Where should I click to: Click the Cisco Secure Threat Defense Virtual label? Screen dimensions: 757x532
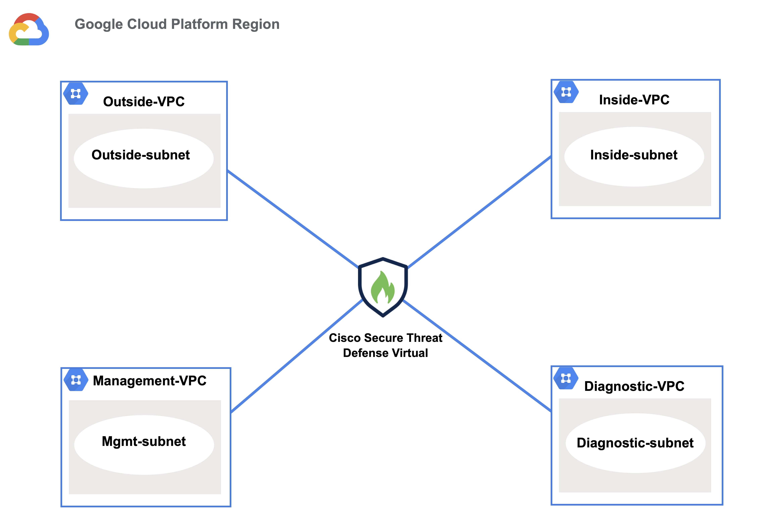pos(385,345)
